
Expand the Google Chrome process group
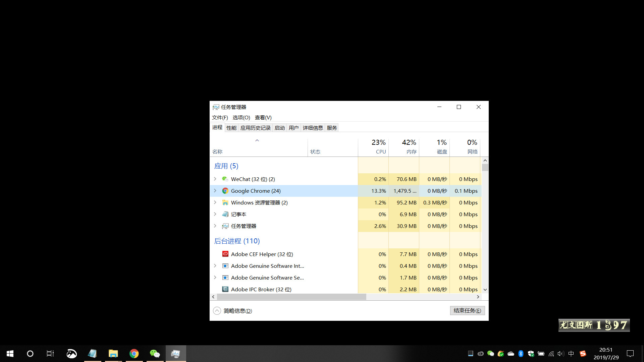(215, 191)
